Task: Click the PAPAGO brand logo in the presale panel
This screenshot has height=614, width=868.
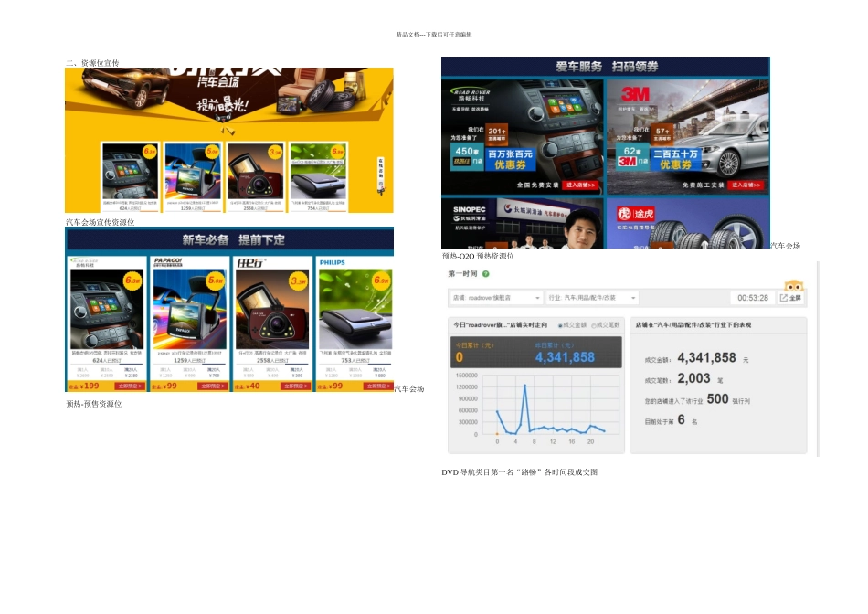Action: 168,261
